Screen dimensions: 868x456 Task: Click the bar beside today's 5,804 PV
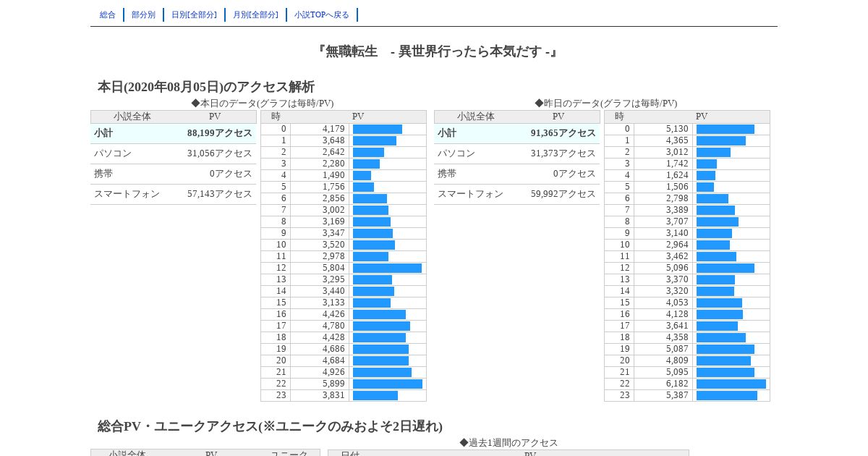(387, 268)
